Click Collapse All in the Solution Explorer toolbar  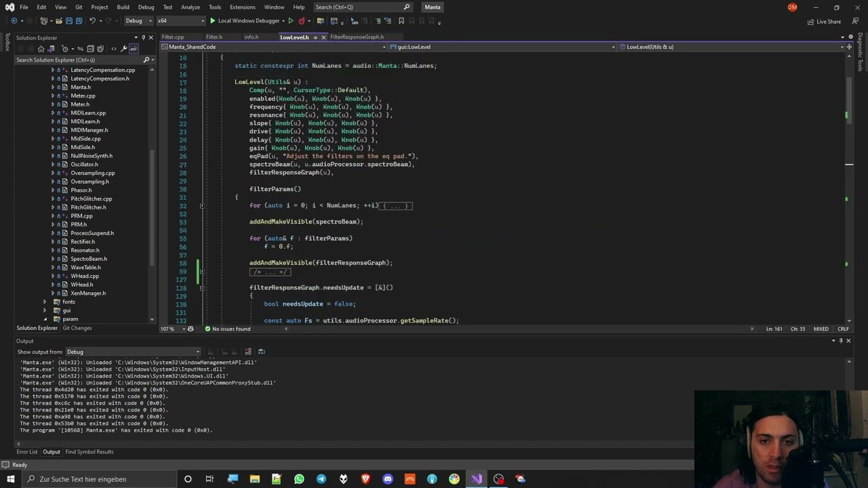click(89, 49)
